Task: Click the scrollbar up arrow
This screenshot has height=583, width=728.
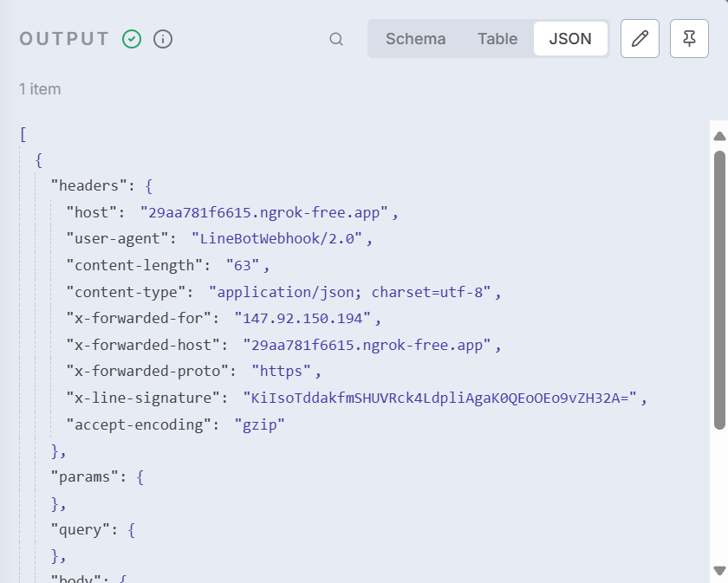Action: pyautogui.click(x=718, y=136)
